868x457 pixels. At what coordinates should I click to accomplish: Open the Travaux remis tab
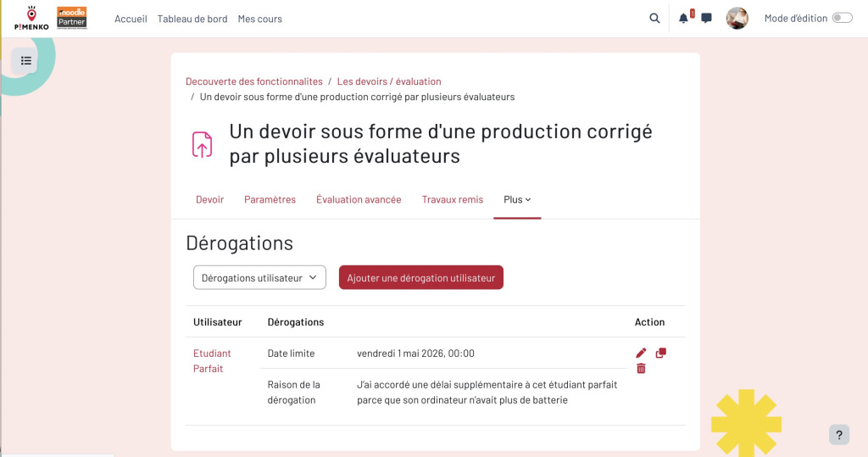(x=453, y=199)
